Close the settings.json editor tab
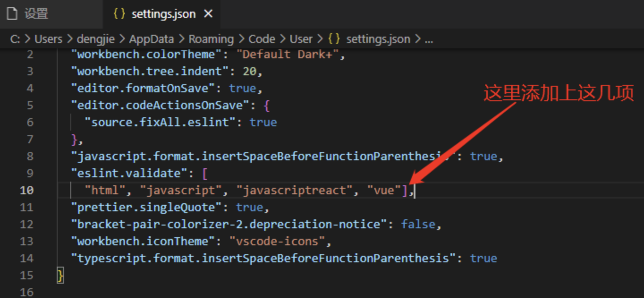 click(x=208, y=14)
